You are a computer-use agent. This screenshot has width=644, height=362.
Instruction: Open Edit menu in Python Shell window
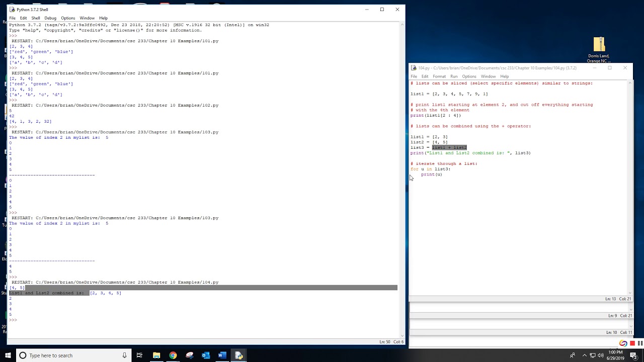pyautogui.click(x=23, y=18)
